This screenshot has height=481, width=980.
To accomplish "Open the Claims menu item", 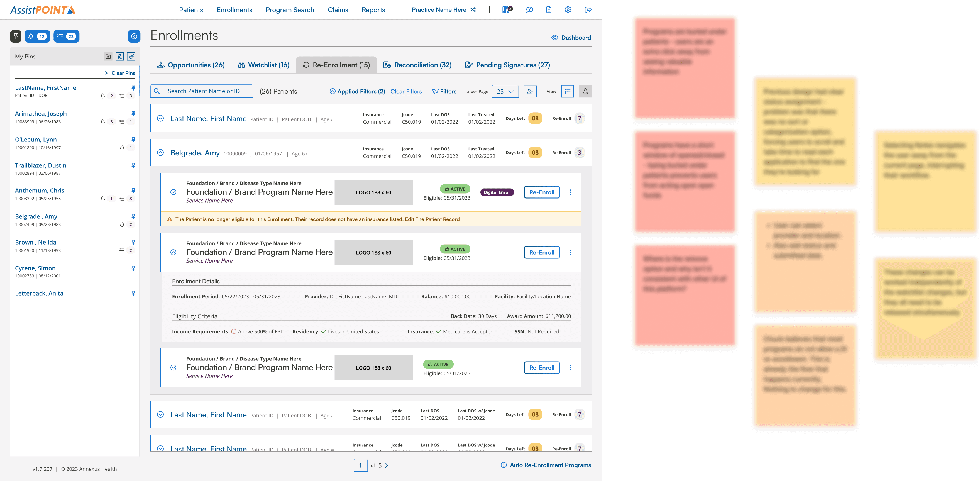I will click(338, 10).
